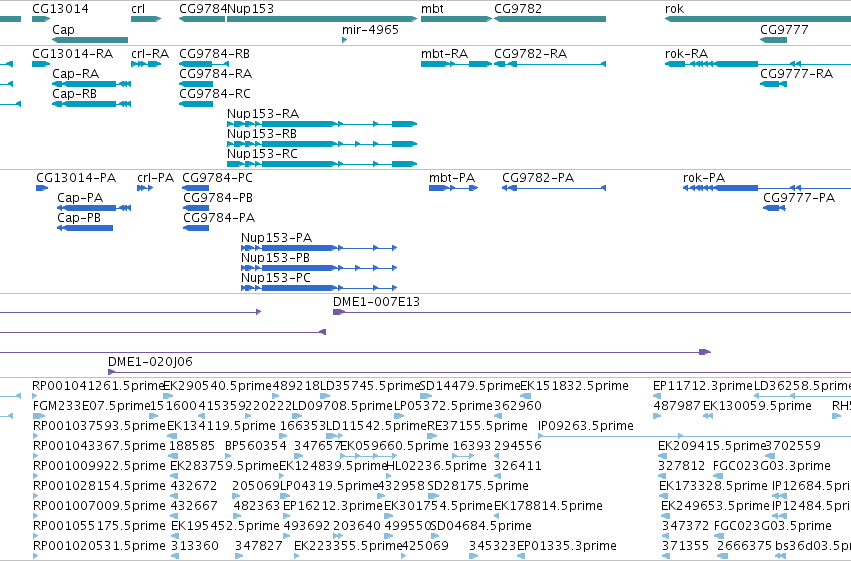Click the RP001041261.5prime EST label

(x=98, y=386)
